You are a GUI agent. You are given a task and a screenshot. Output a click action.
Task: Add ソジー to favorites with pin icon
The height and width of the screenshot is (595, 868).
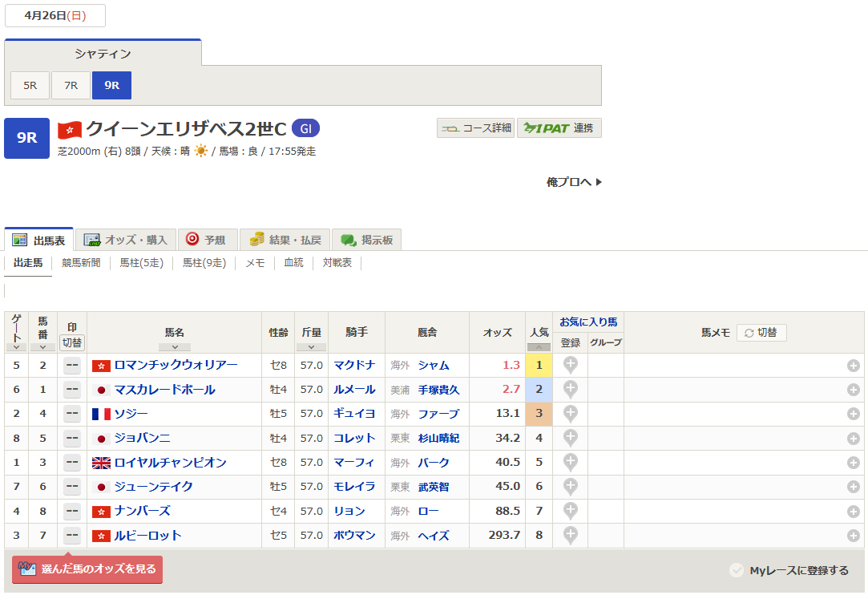click(x=570, y=414)
